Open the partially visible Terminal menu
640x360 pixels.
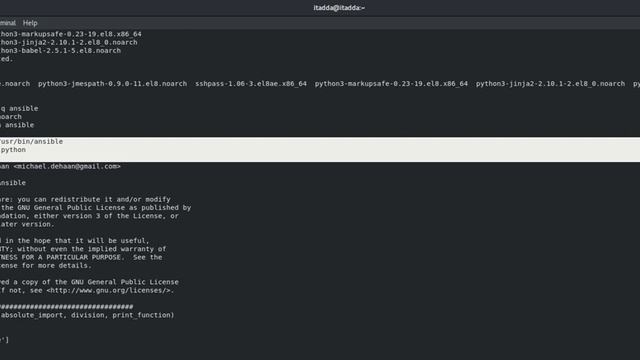pyautogui.click(x=8, y=23)
